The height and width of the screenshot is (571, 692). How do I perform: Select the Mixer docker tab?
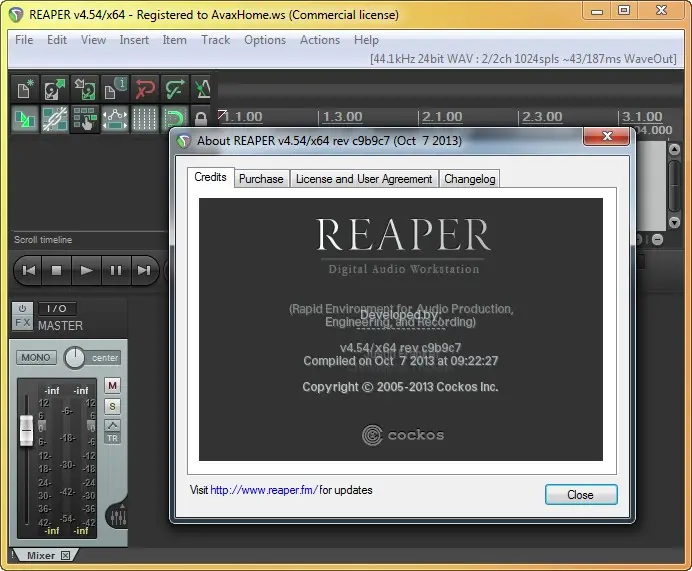coord(41,556)
